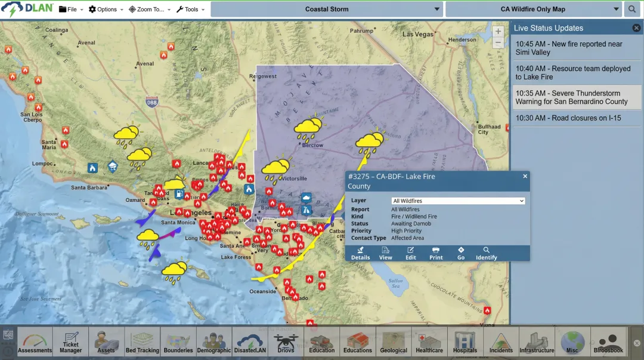Expand the Coastal Storm dropdown
Screen dimensions: 644x360
tap(327, 10)
